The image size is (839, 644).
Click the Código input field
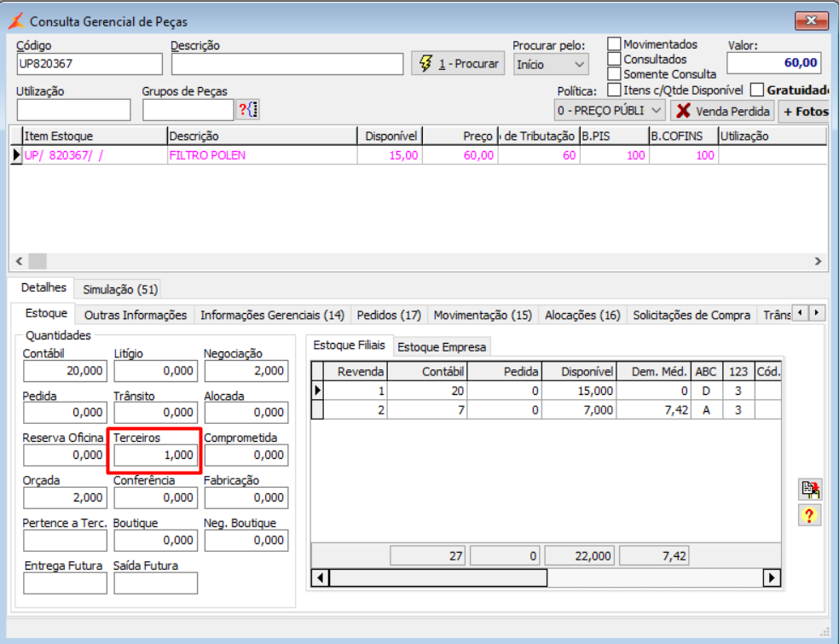[90, 64]
